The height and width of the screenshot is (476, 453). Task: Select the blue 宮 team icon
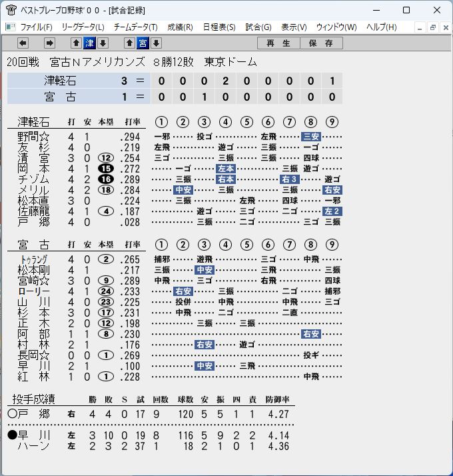pos(143,43)
